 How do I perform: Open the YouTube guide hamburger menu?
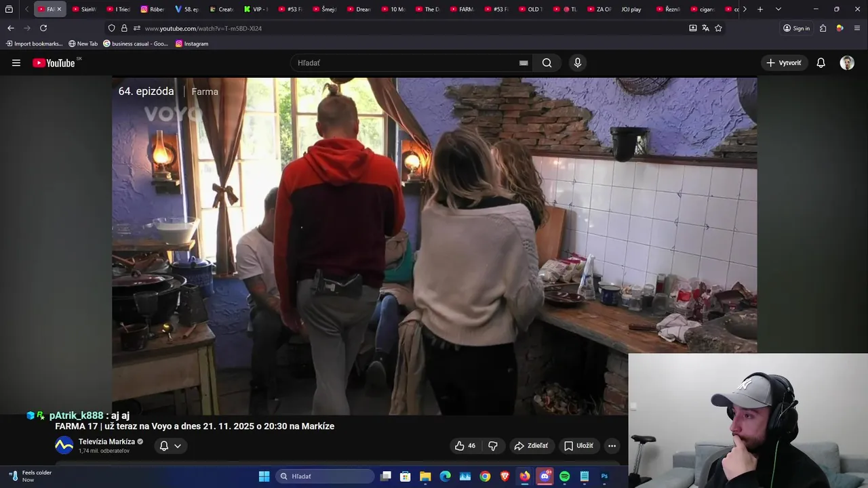coord(16,63)
